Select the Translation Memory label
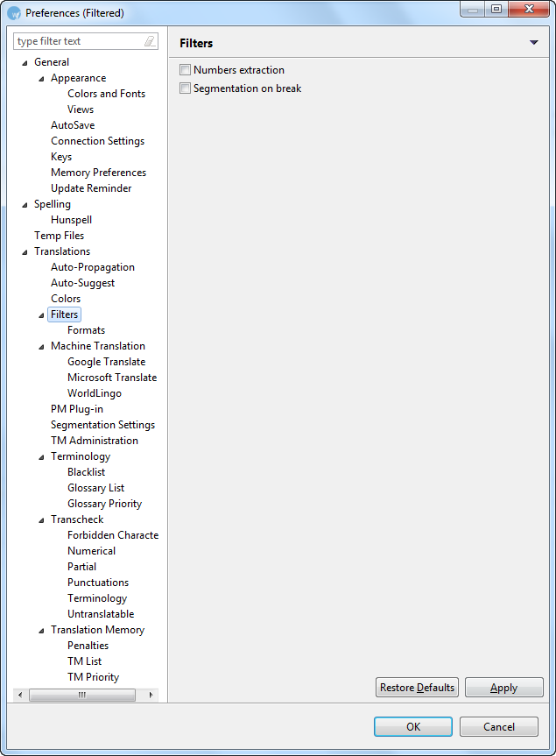This screenshot has width=556, height=756. (x=97, y=630)
